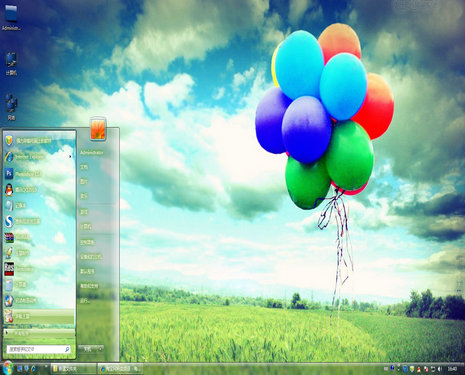Open the shutdown options arrow
The width and height of the screenshot is (465, 375).
point(100,349)
